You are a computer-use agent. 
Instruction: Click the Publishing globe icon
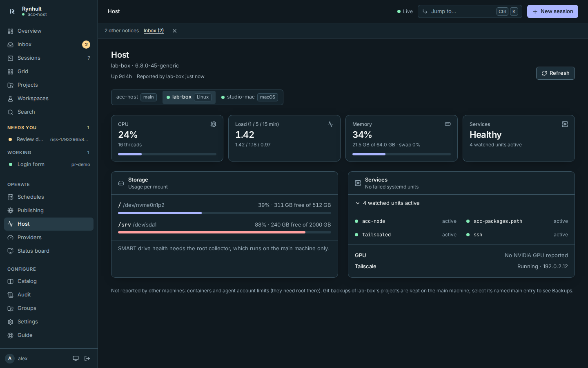pyautogui.click(x=11, y=211)
